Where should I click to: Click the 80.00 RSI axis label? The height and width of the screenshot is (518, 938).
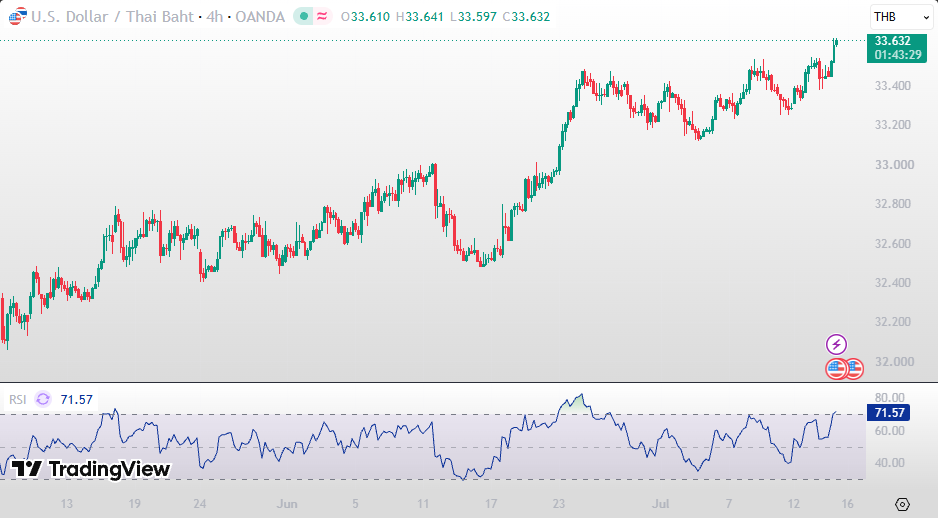click(890, 398)
